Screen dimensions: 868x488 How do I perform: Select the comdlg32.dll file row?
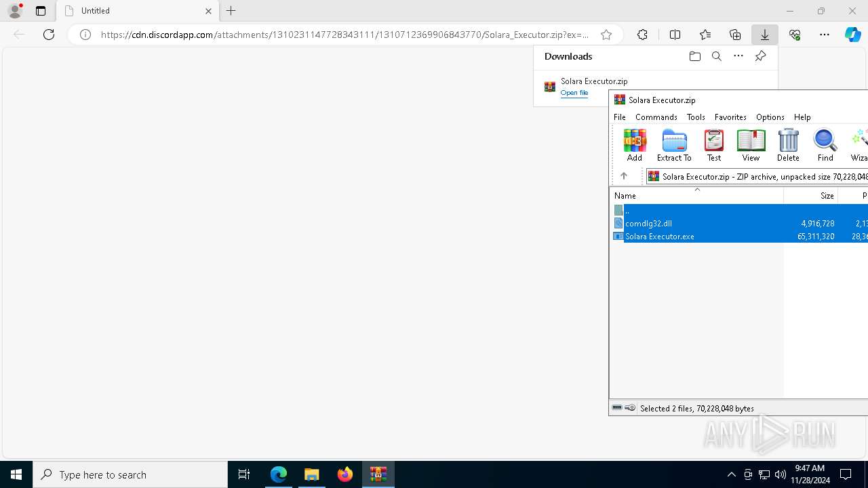[739, 223]
